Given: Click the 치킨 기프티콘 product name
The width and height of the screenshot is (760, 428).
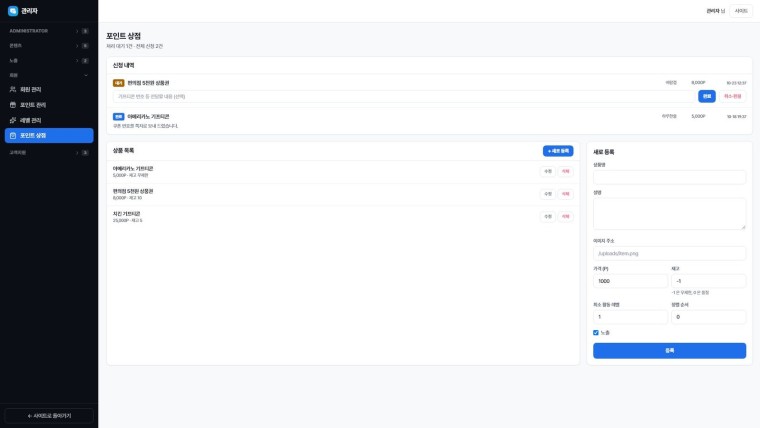Looking at the screenshot, I should click(127, 214).
